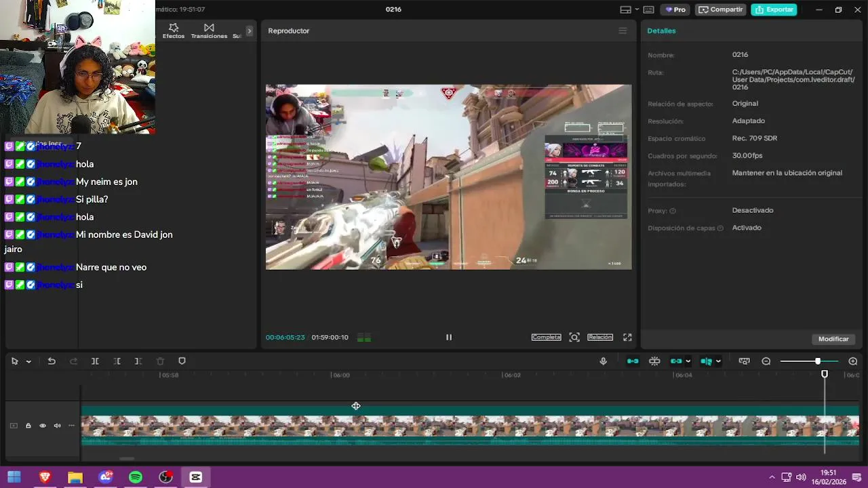Screen dimensions: 868x488
Task: Select the pointer selection tool
Action: pos(15,361)
